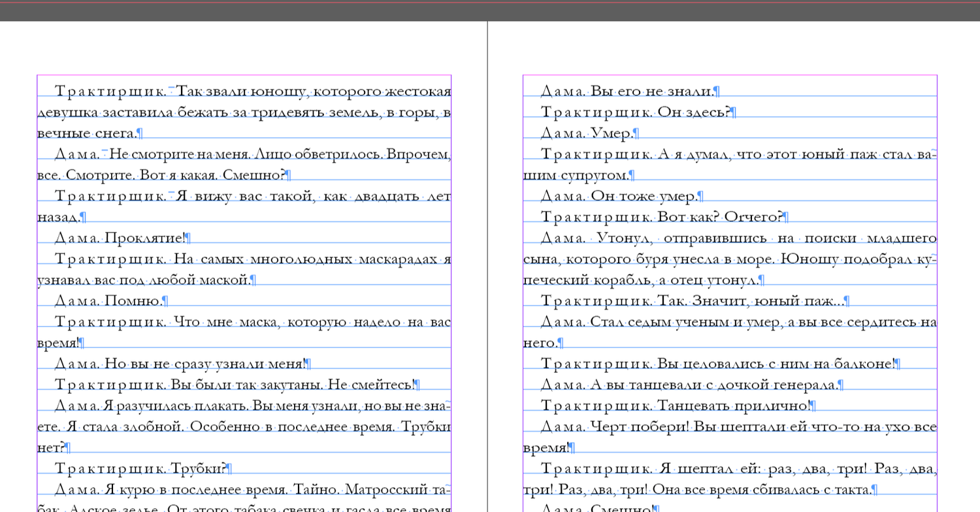
Task: Click the word "корабль"
Action: (623, 280)
